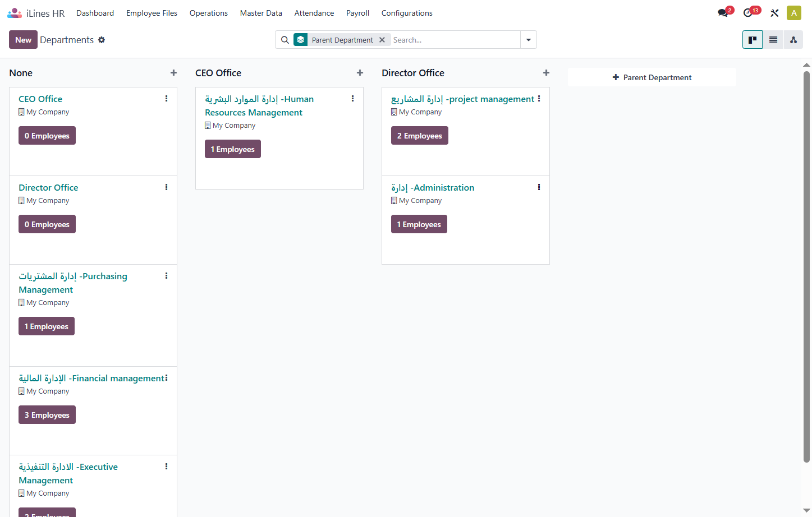Image resolution: width=812 pixels, height=517 pixels.
Task: Open the Operations menu
Action: coord(209,13)
